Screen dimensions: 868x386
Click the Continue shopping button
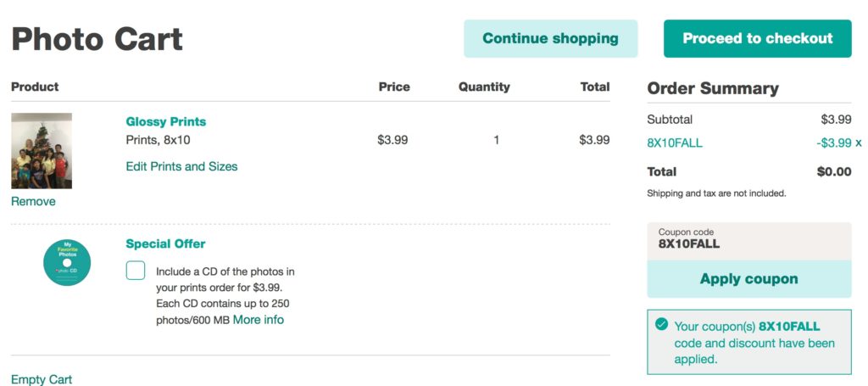point(550,39)
